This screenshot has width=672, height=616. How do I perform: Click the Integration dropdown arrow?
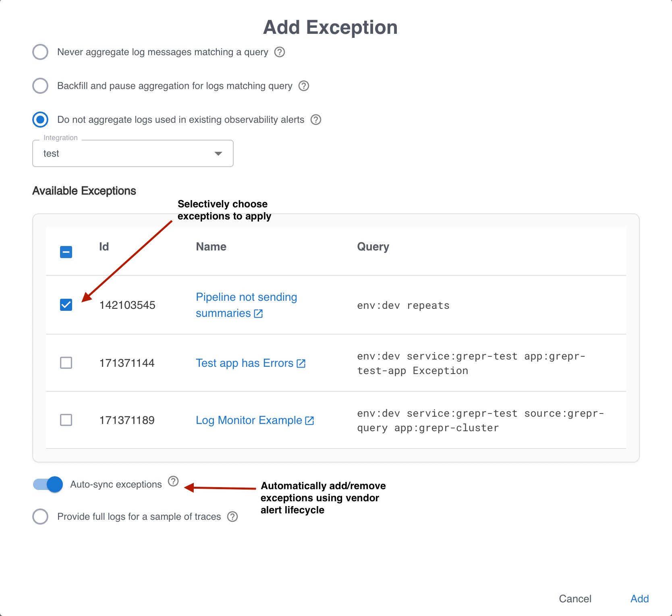point(218,153)
